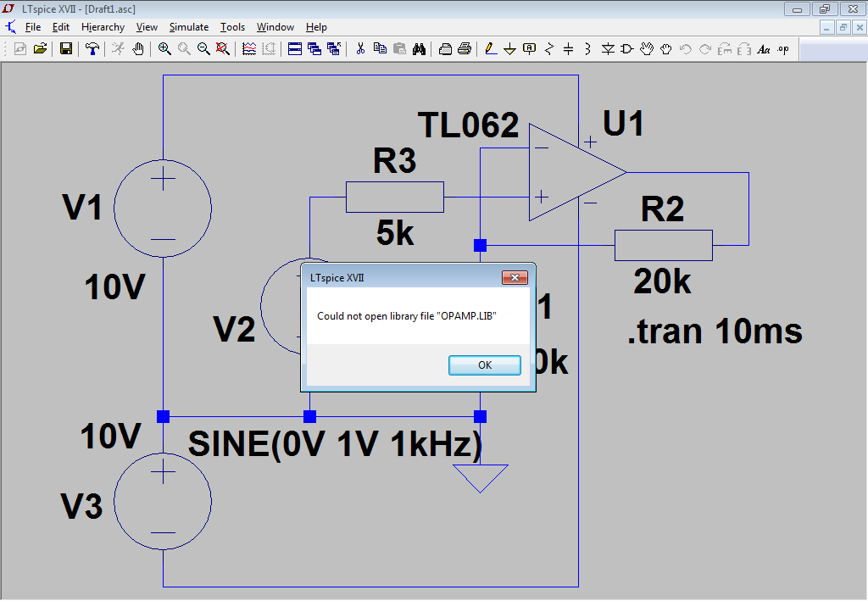The width and height of the screenshot is (868, 601).
Task: Open the File menu
Action: click(x=33, y=27)
